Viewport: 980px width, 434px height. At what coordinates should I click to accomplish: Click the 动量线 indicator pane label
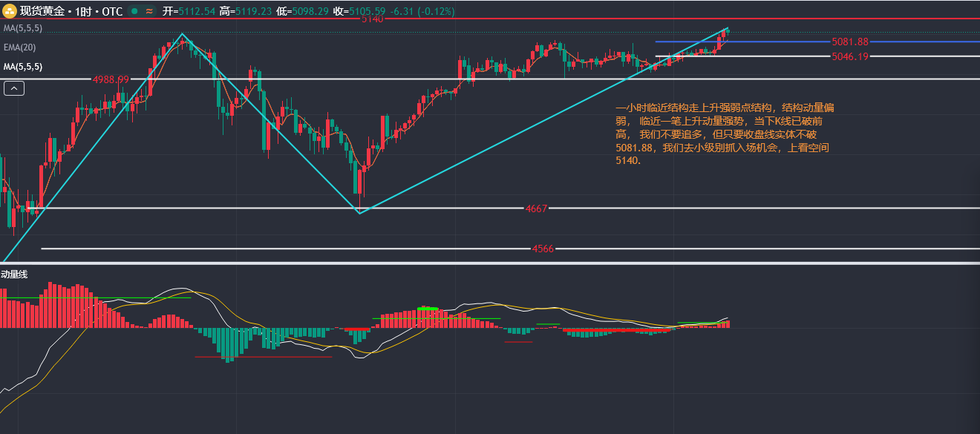pos(14,274)
